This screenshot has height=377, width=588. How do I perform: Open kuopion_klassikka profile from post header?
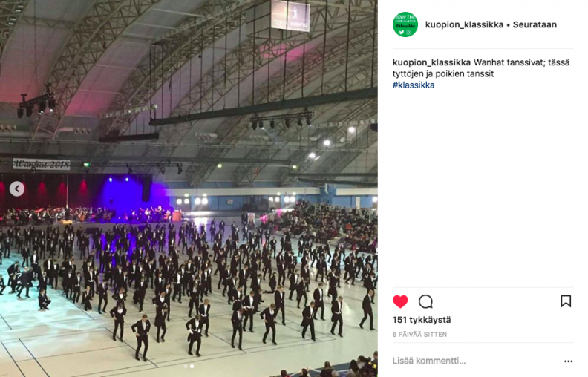click(464, 24)
